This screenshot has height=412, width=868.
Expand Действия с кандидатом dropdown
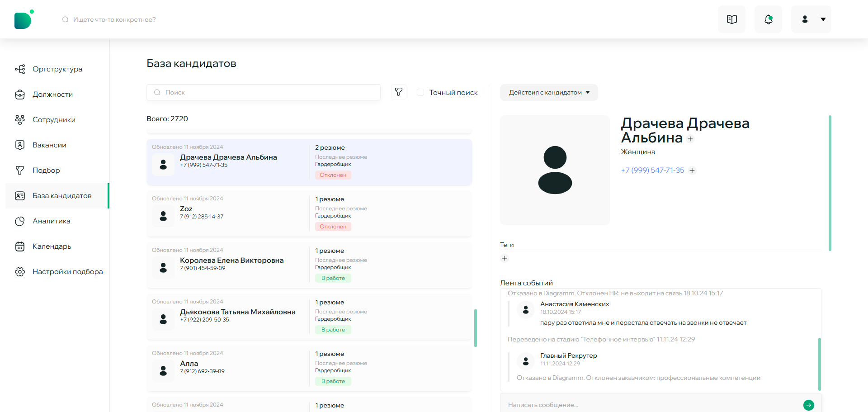549,92
